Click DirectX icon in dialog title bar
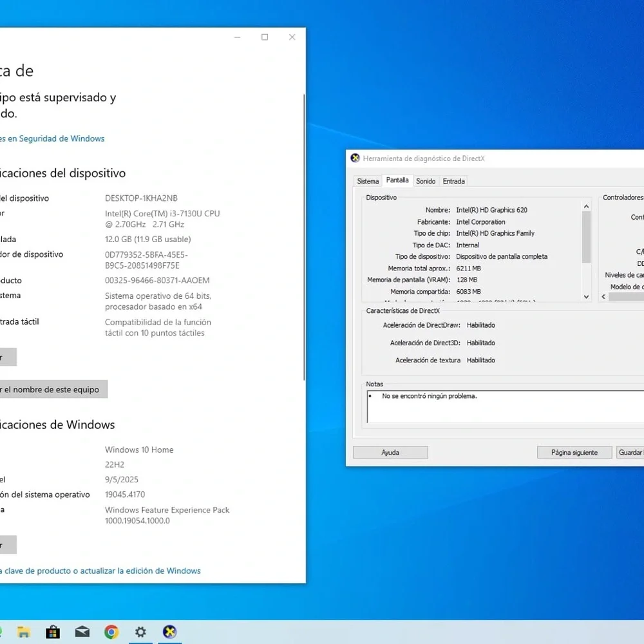This screenshot has width=644, height=644. point(355,158)
